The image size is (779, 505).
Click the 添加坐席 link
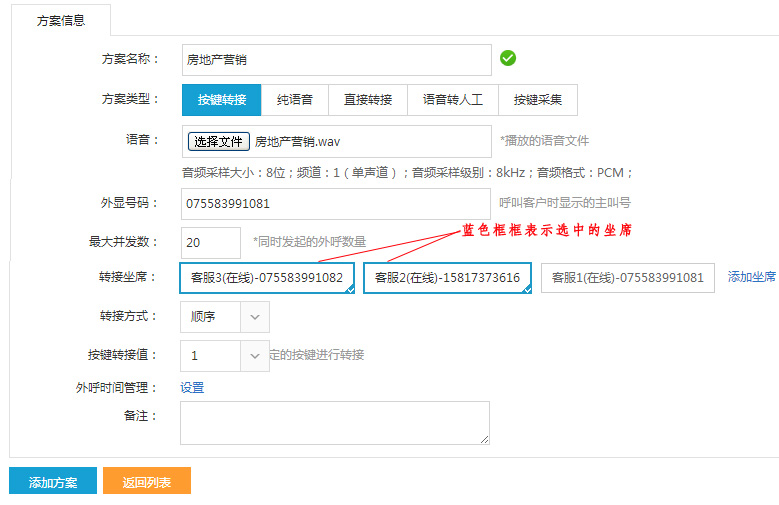(x=752, y=277)
